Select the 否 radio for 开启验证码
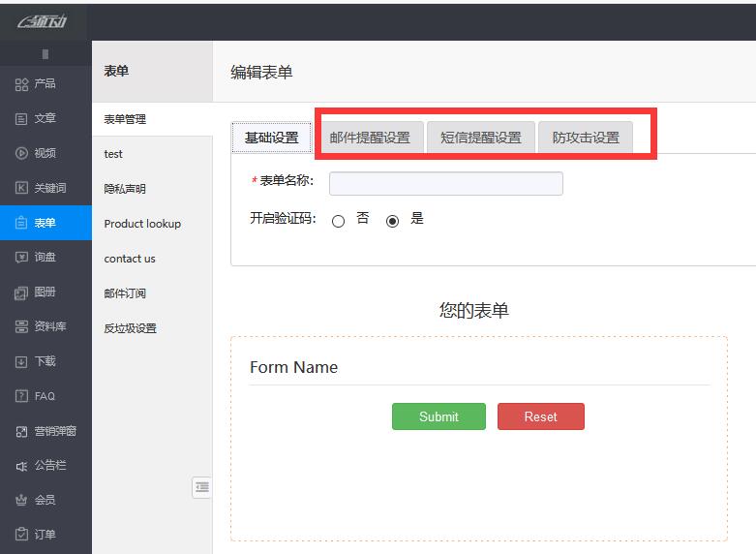 [x=339, y=221]
